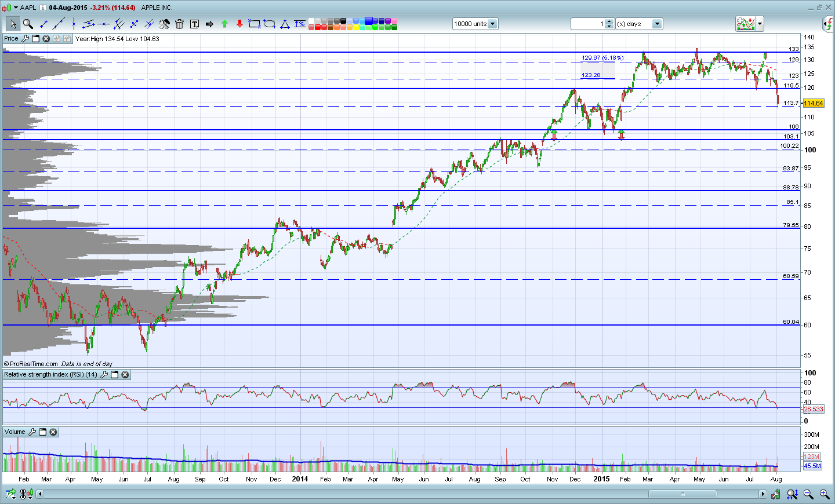This screenshot has width=835, height=504.
Task: Click the AAPL info button
Action: pyautogui.click(x=43, y=8)
